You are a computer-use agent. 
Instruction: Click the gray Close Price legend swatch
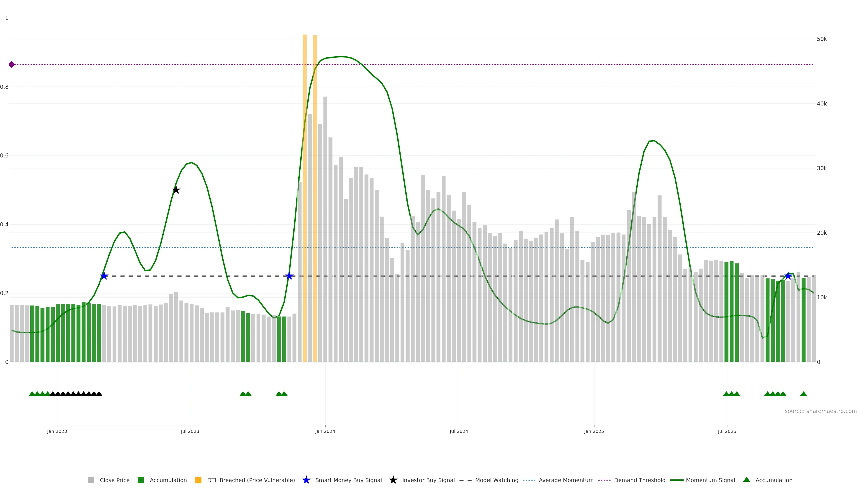91,480
